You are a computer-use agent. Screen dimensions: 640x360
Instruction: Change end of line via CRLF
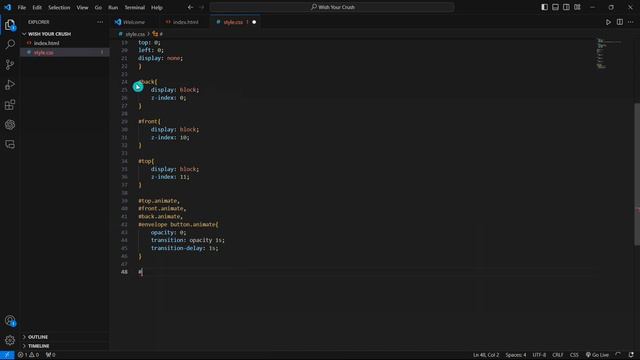point(558,355)
